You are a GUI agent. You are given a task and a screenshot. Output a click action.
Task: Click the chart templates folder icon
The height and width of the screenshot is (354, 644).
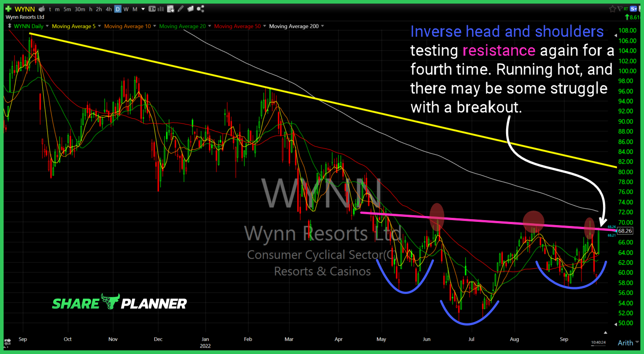[190, 9]
